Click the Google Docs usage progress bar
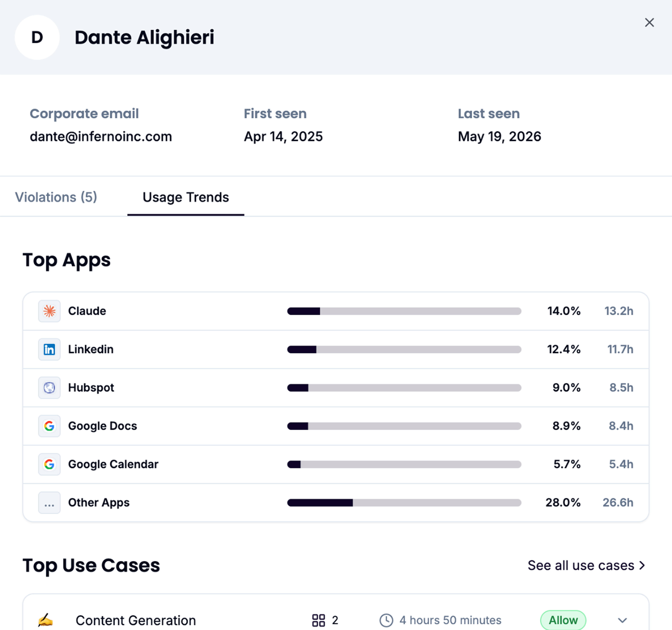 pyautogui.click(x=404, y=426)
